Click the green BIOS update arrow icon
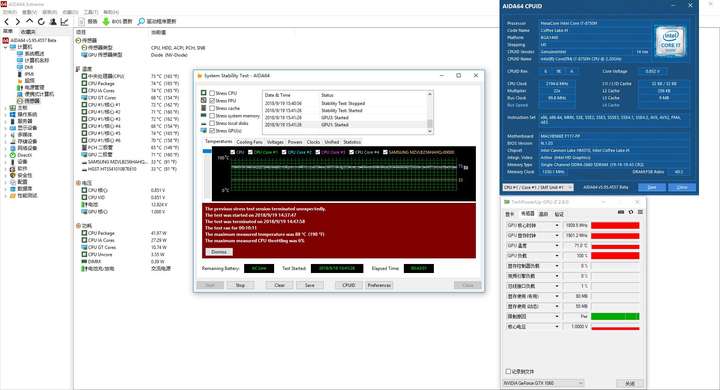Screen dimensions: 720x390 point(106,22)
